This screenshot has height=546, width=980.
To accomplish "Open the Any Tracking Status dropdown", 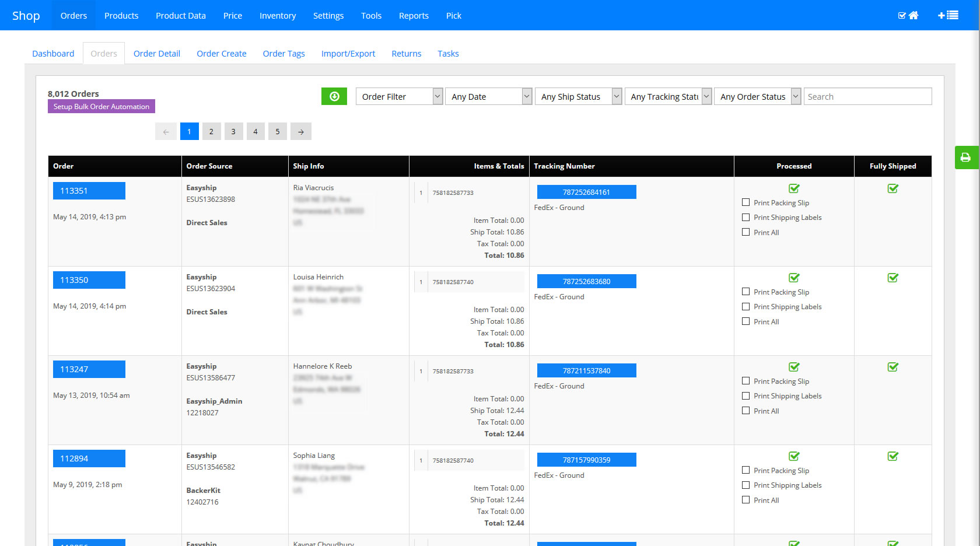I will 668,96.
